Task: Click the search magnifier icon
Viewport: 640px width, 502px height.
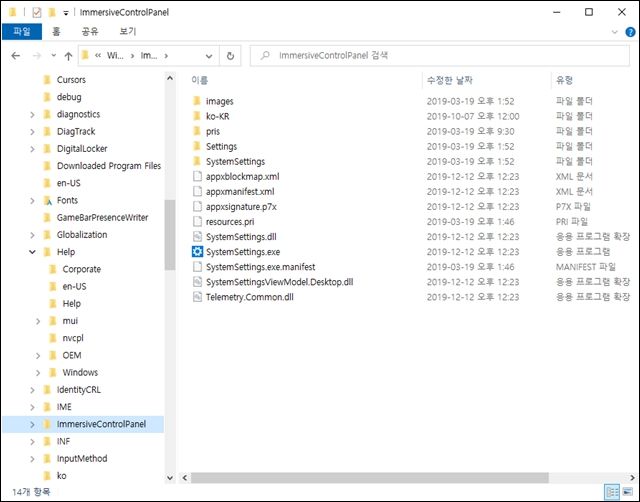Action: [265, 55]
